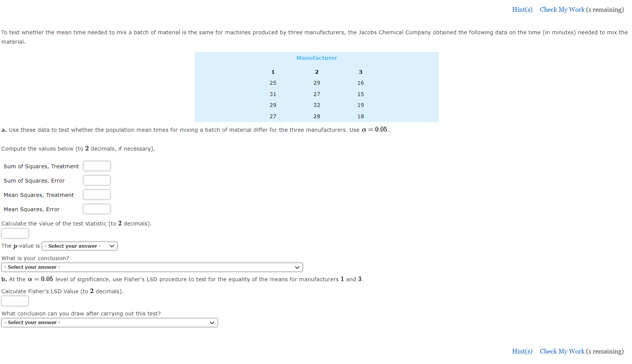Click the chevron on the p-value selector
Screen dimensions: 632x364
[112, 246]
